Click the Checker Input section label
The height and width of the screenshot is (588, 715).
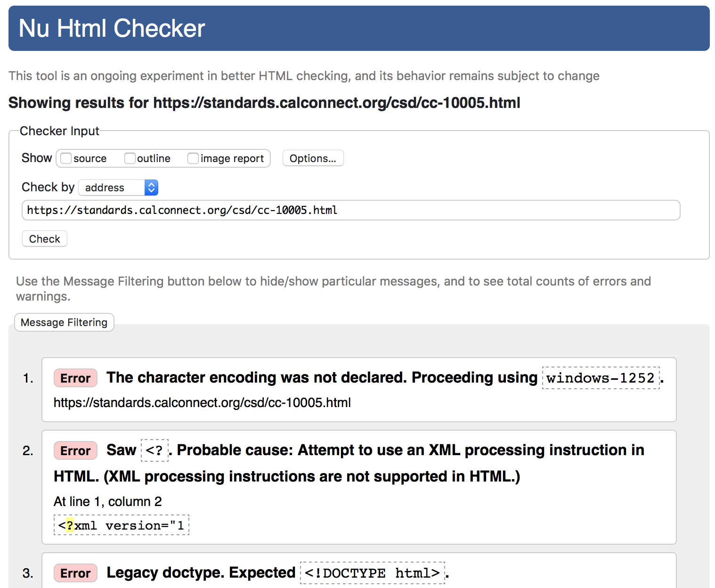(x=59, y=131)
